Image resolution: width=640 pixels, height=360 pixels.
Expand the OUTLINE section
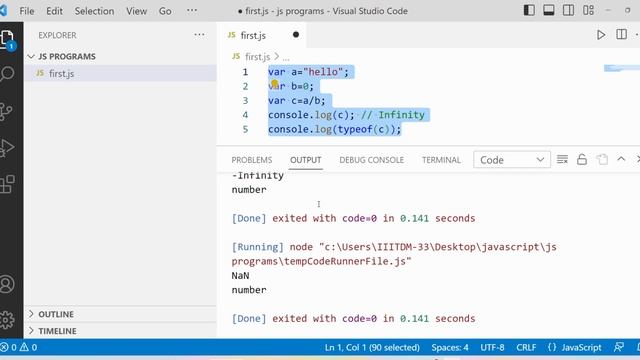[x=56, y=314]
